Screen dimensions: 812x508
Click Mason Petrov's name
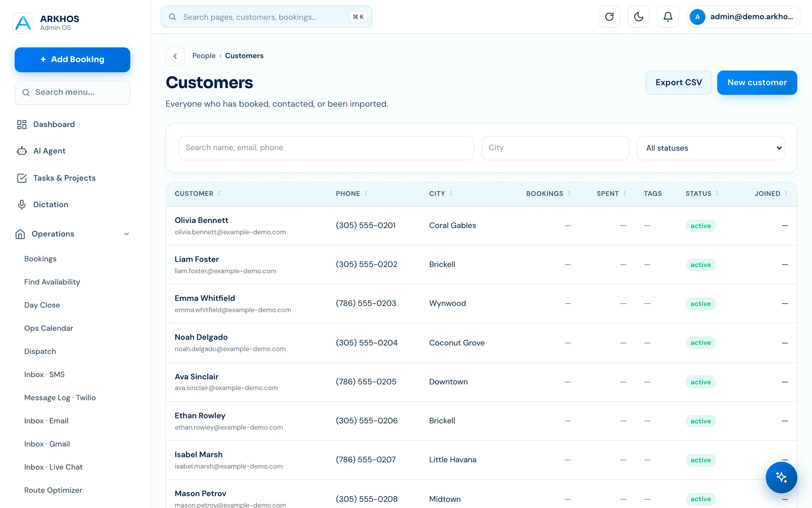200,494
